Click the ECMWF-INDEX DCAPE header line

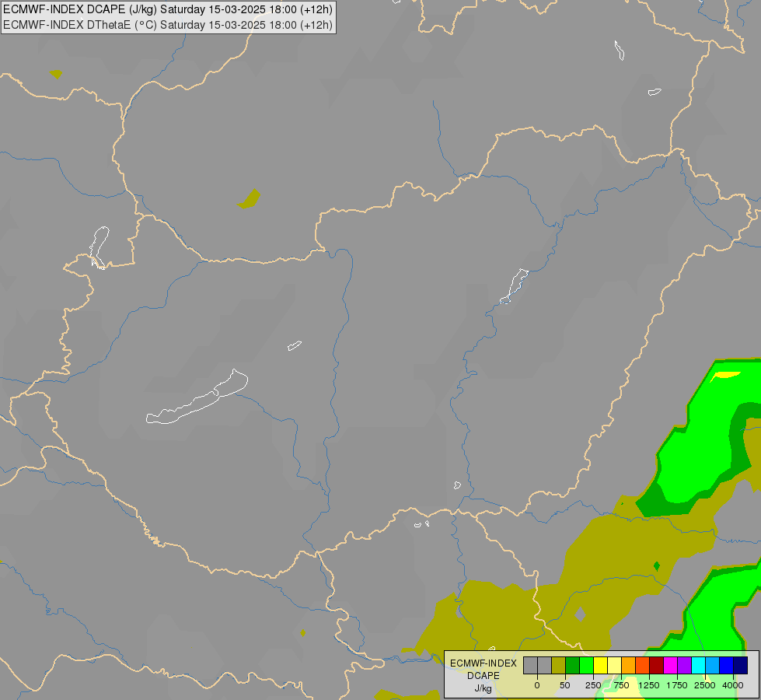168,9
